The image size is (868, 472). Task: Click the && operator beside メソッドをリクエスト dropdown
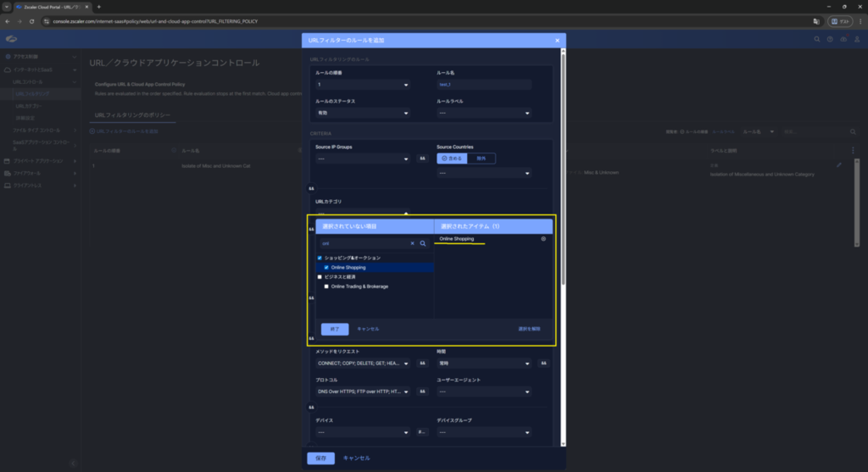point(422,364)
